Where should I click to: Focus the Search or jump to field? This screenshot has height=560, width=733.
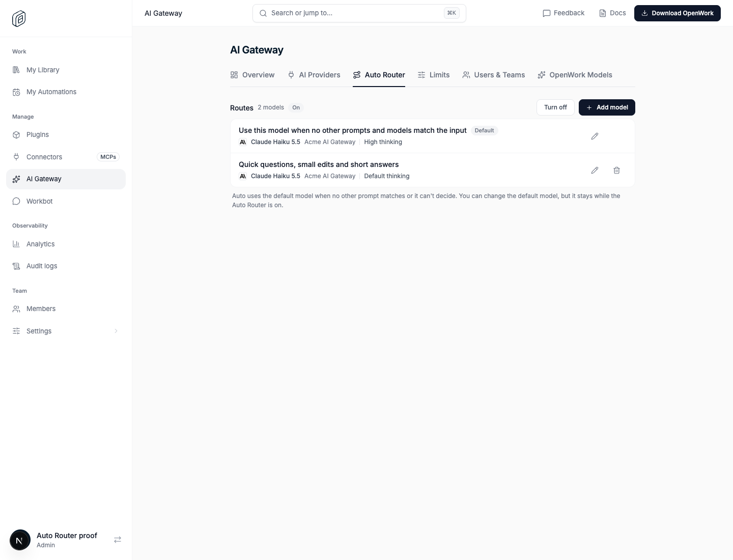[359, 13]
